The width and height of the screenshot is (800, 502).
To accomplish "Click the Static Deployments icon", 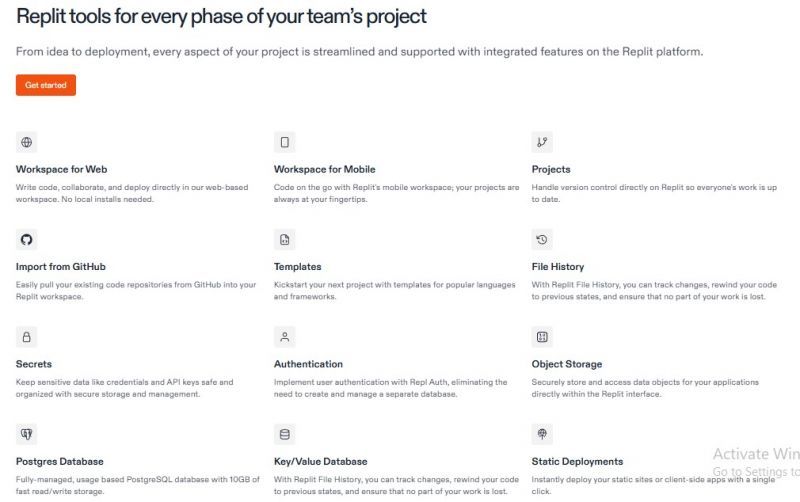I will click(542, 434).
